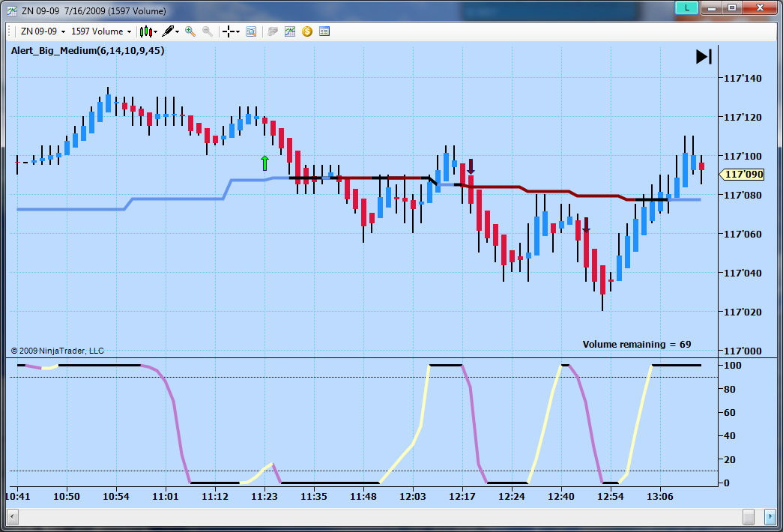Click the zoom out magnifier icon
The height and width of the screenshot is (532, 783).
coord(208,31)
